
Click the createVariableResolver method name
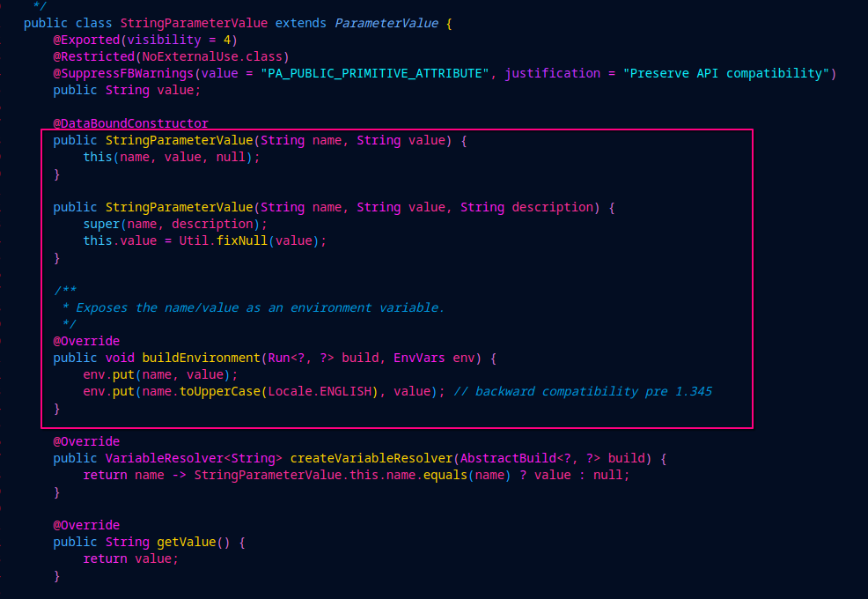point(371,458)
